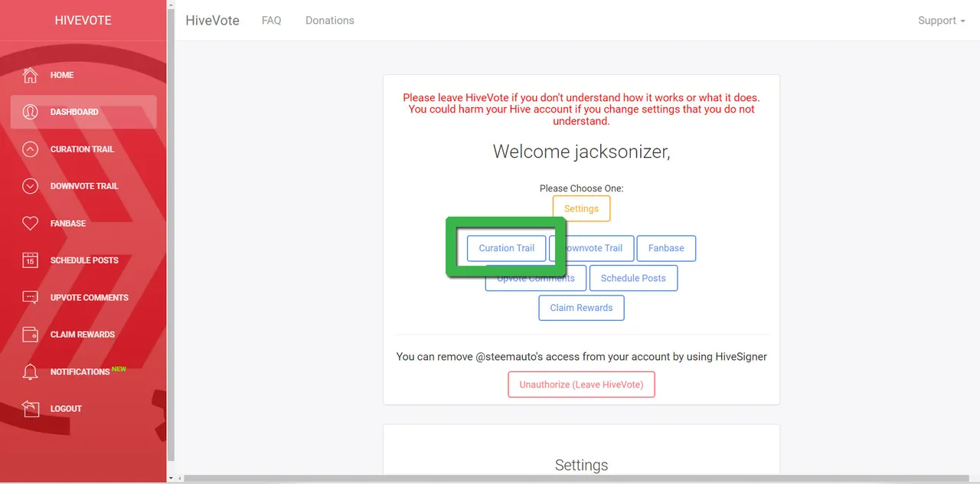The width and height of the screenshot is (980, 484).
Task: Click the orange Settings button
Action: pos(581,208)
